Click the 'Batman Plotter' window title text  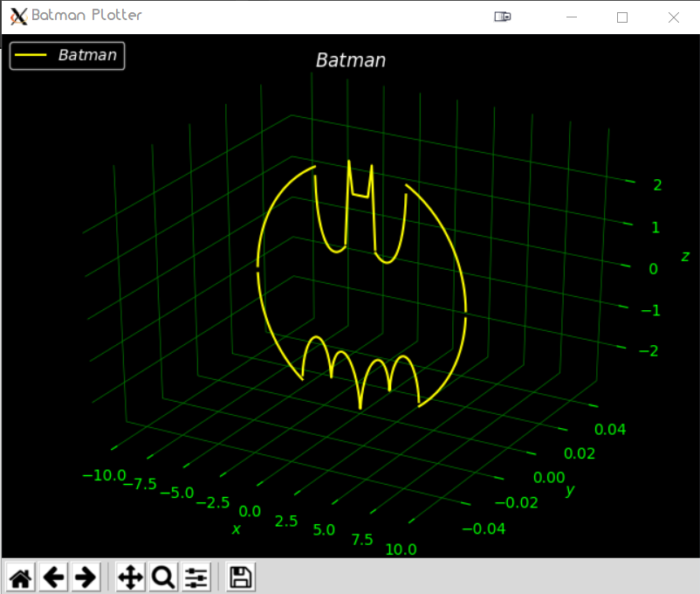click(x=86, y=15)
